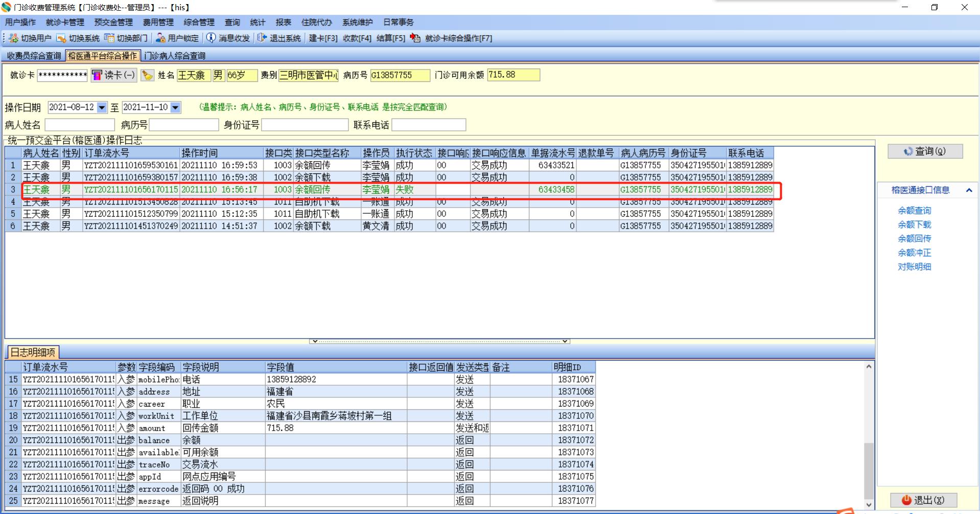Click the 余额冲正 link

[x=914, y=253]
